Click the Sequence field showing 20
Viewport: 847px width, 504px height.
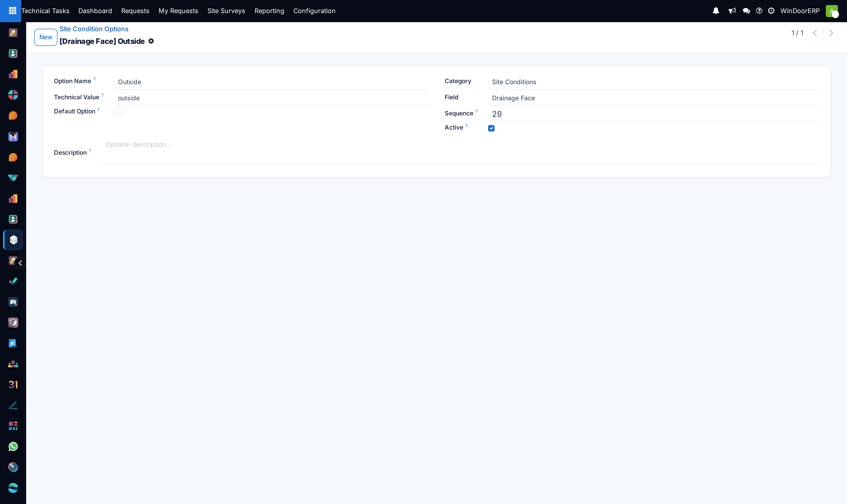click(653, 114)
